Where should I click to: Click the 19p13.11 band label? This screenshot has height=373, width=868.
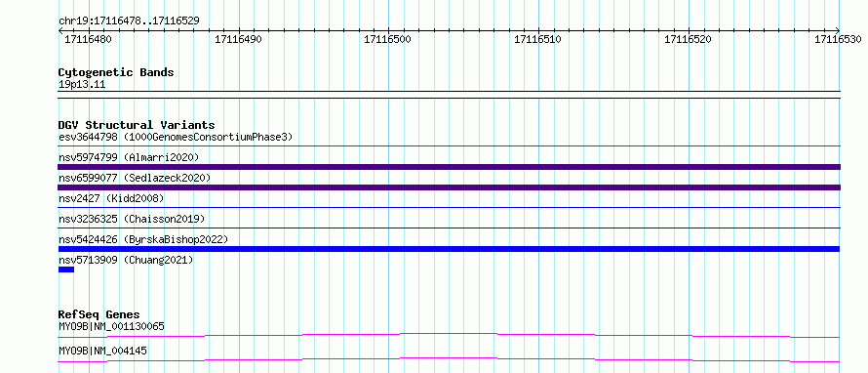[82, 85]
